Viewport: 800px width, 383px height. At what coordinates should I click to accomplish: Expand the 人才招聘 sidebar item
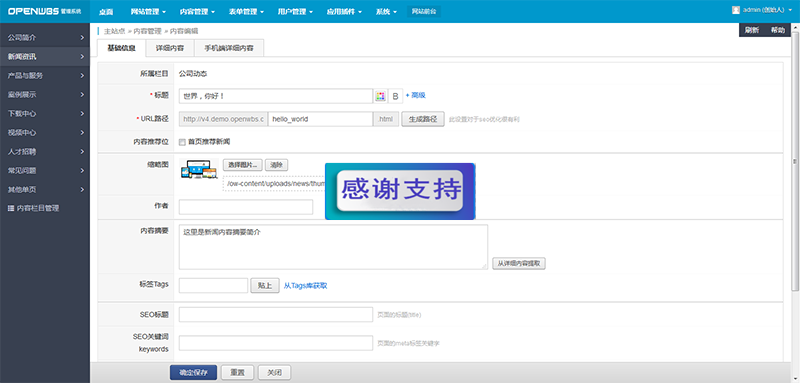pos(45,151)
